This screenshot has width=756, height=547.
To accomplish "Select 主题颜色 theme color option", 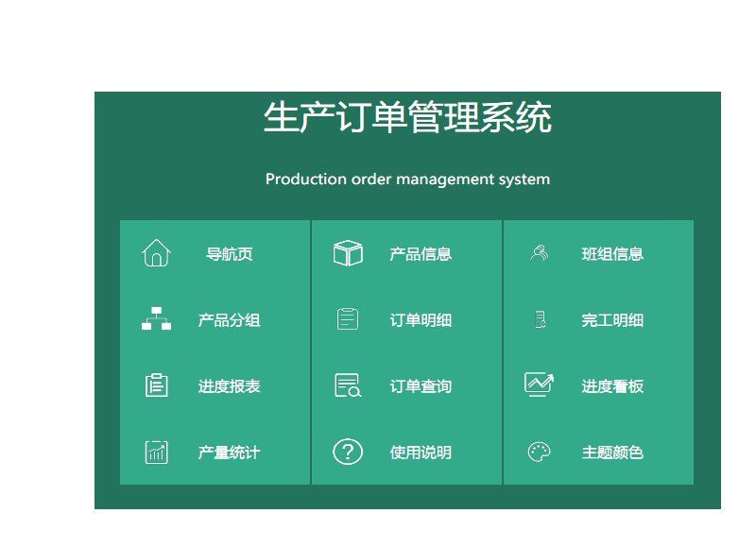I will click(612, 453).
